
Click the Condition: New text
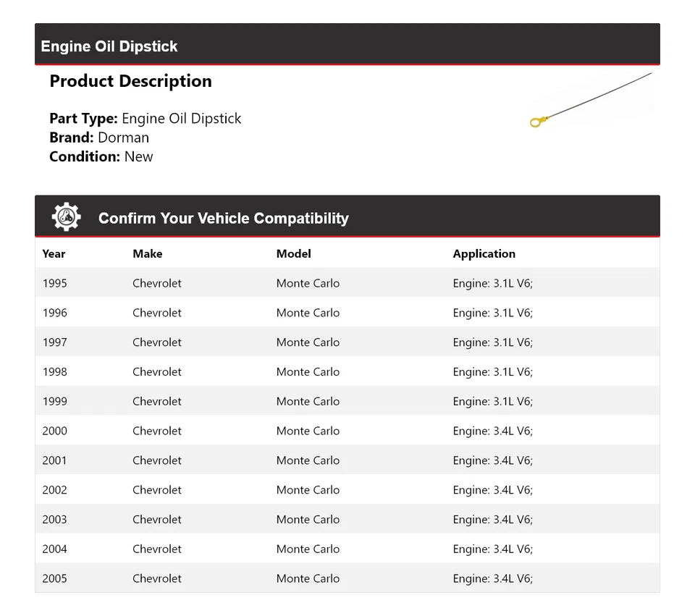click(x=101, y=156)
